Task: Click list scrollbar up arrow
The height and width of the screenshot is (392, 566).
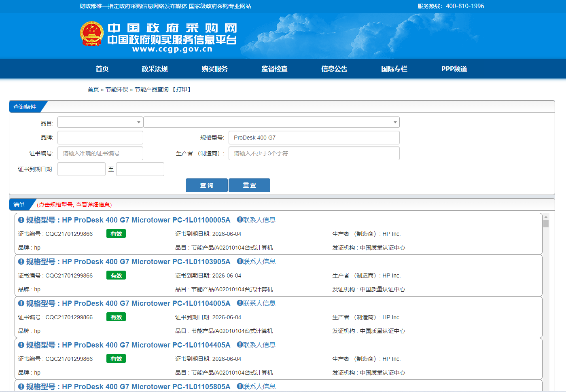Action: click(546, 217)
